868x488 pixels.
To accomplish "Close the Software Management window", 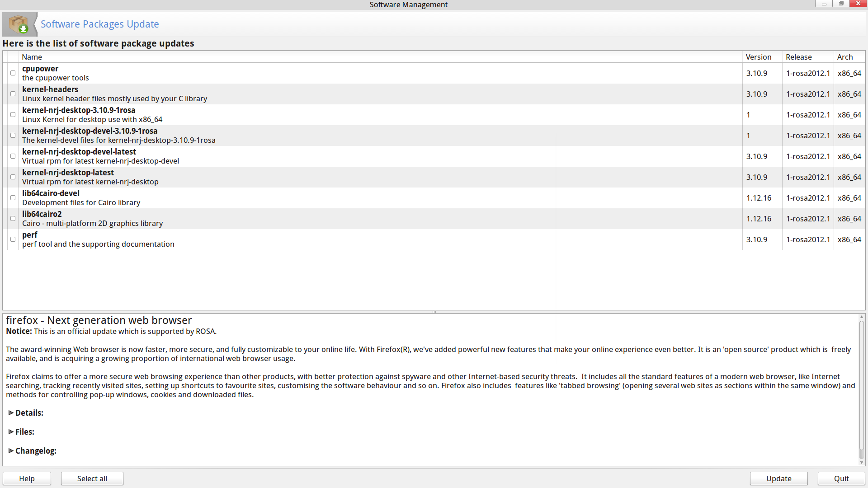I will (858, 4).
